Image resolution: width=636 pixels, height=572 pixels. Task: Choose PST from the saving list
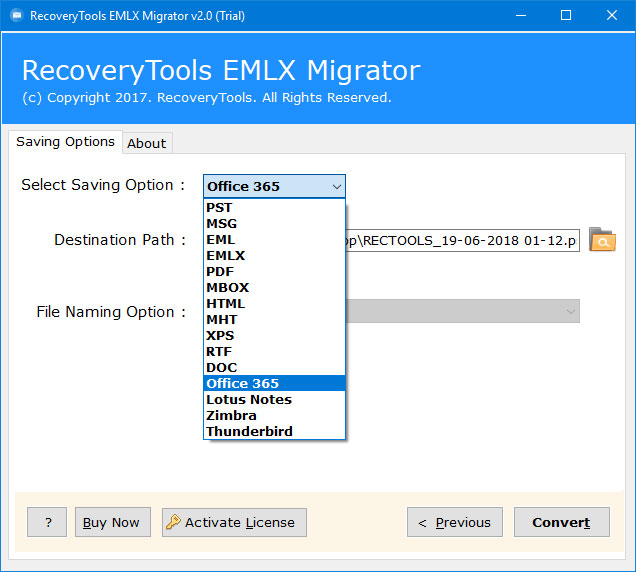220,208
